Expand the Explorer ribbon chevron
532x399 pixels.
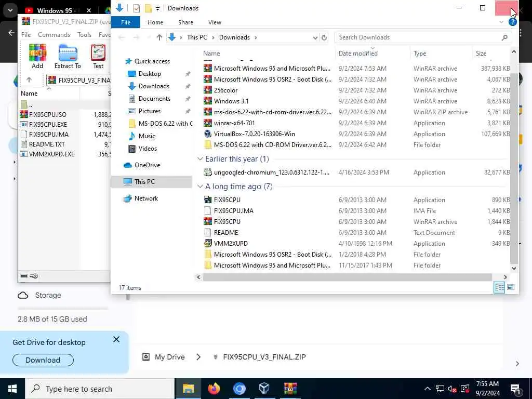[x=501, y=22]
